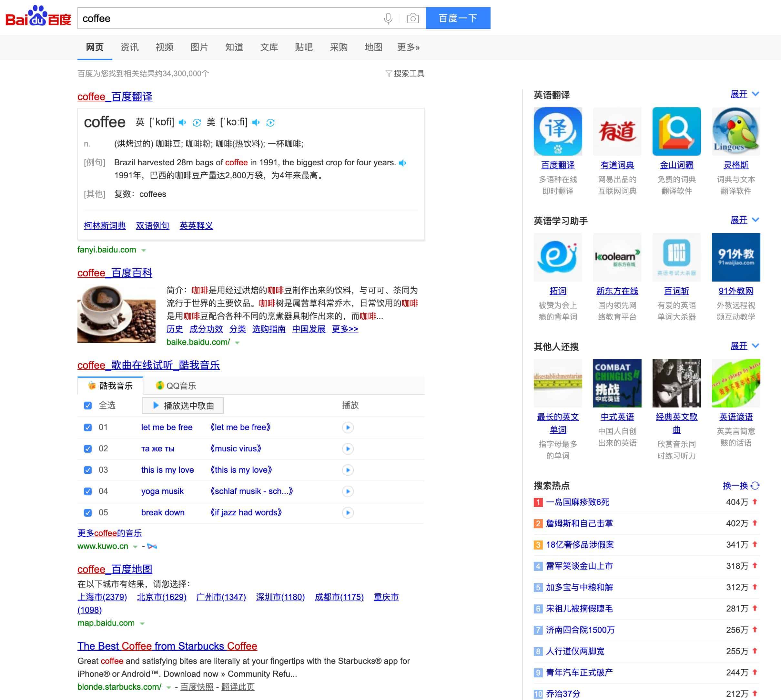Switch to 视频 tab
The width and height of the screenshot is (781, 700).
click(165, 47)
